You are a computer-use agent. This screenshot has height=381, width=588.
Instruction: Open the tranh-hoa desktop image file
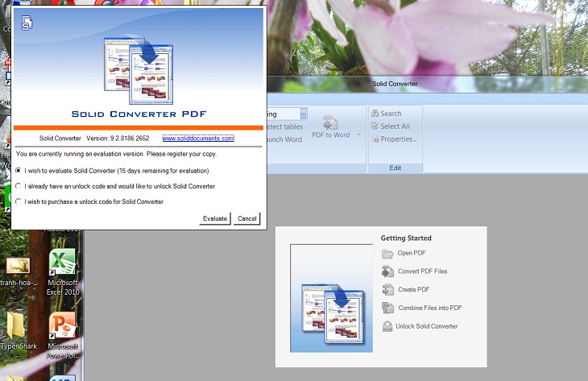pos(18,271)
